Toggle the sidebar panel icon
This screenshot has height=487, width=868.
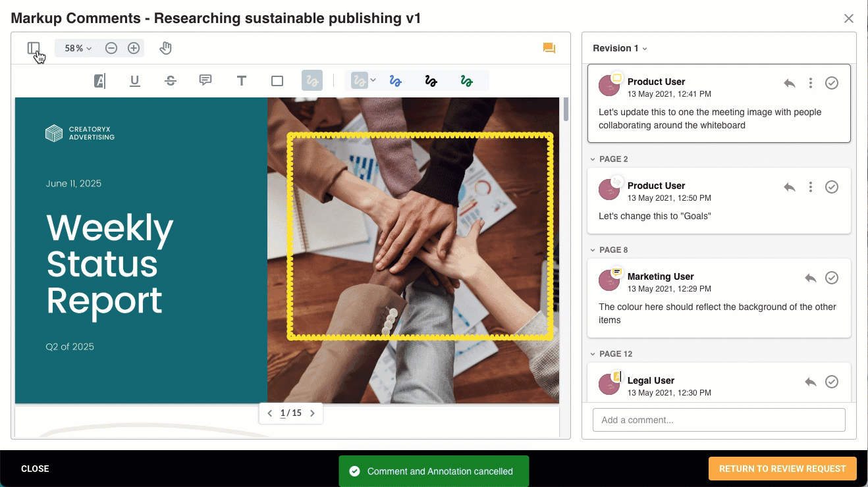34,48
